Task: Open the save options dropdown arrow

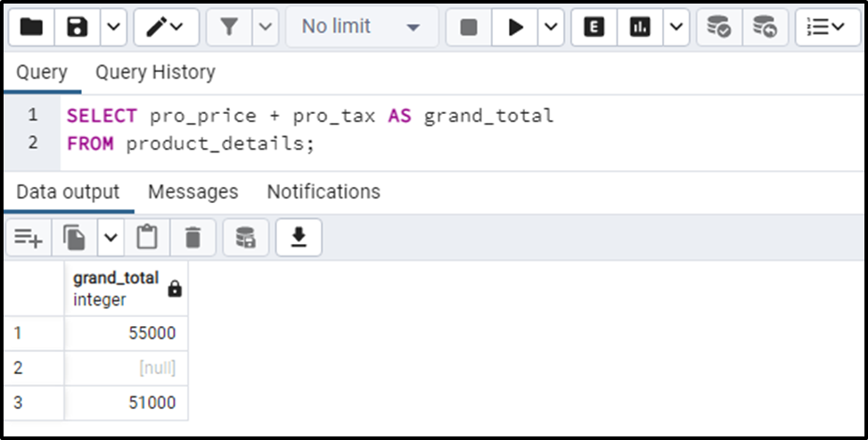Action: [113, 27]
